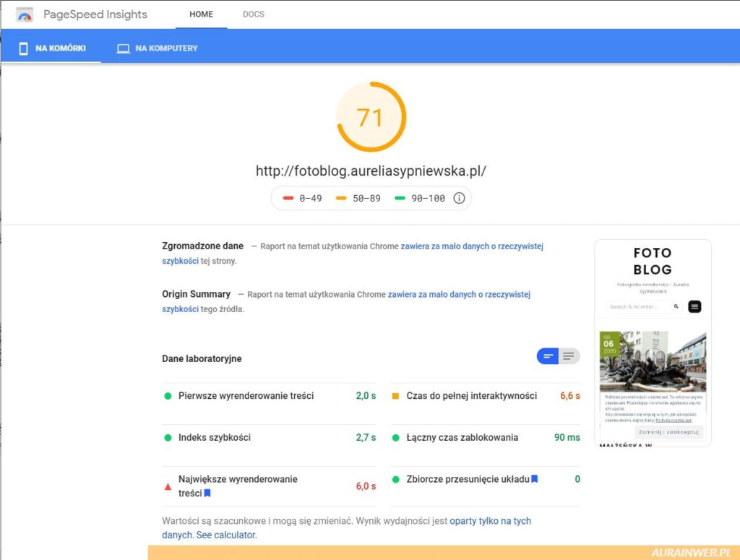This screenshot has width=740, height=560.
Task: Click hamburger menu icon in preview
Action: tap(694, 306)
